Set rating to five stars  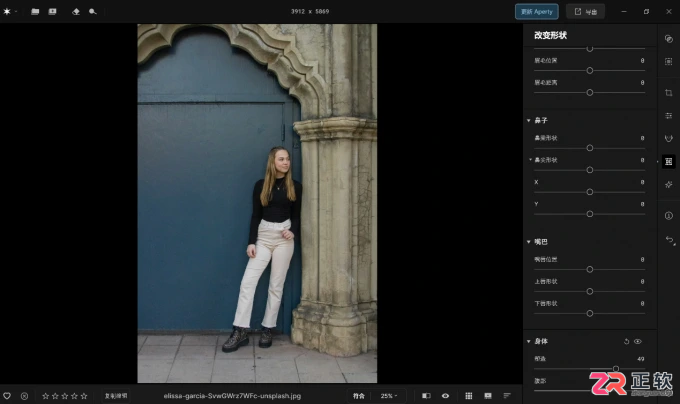point(84,396)
